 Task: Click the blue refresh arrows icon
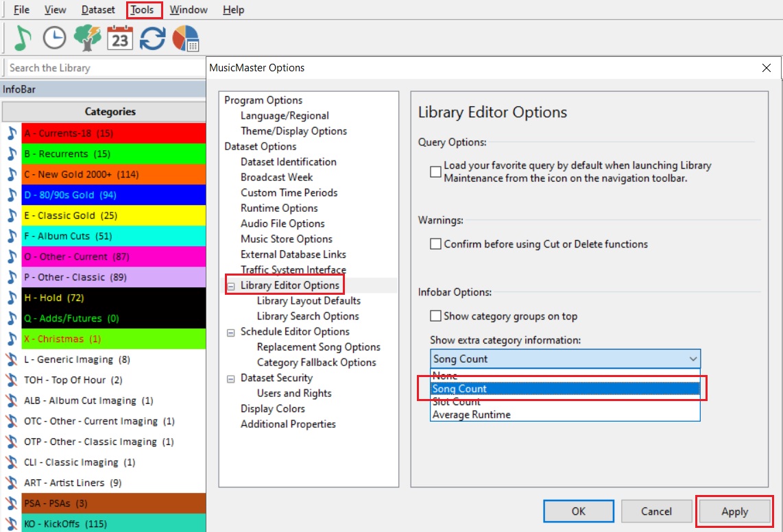pyautogui.click(x=152, y=38)
